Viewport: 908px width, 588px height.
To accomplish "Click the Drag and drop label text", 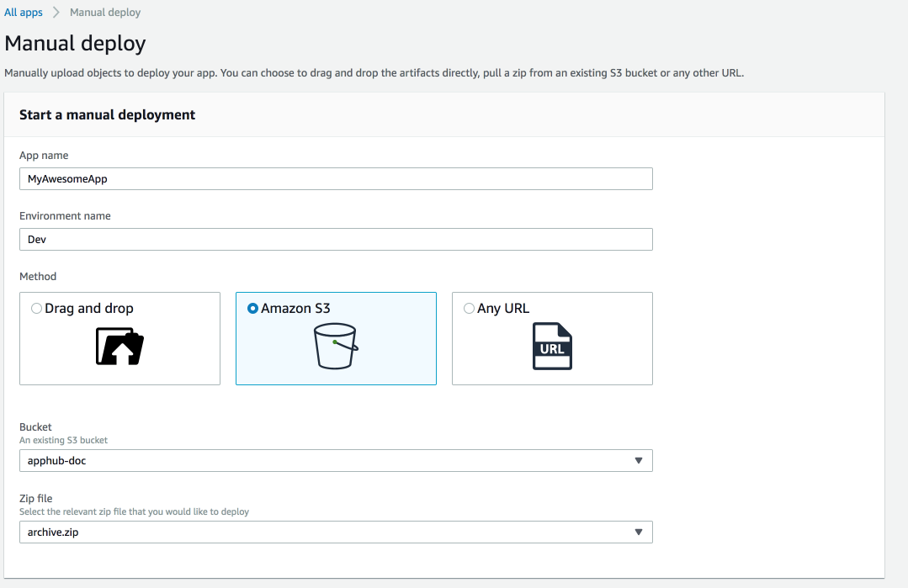I will click(89, 309).
